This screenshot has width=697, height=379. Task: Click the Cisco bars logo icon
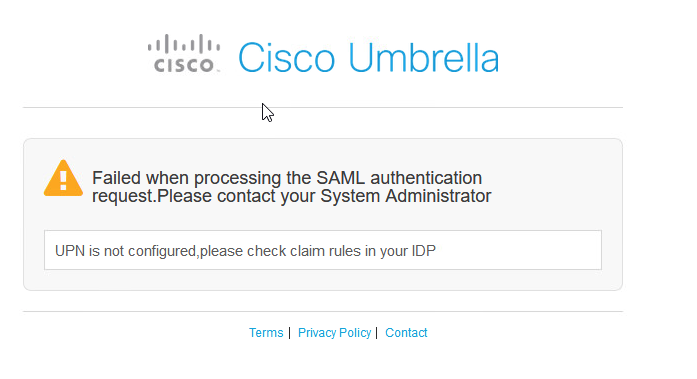coord(184,44)
